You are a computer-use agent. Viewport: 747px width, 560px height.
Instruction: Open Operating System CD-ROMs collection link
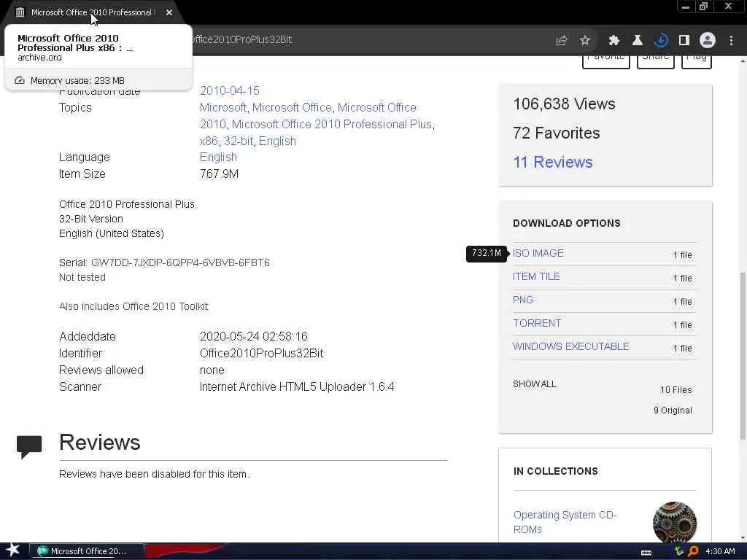point(565,522)
